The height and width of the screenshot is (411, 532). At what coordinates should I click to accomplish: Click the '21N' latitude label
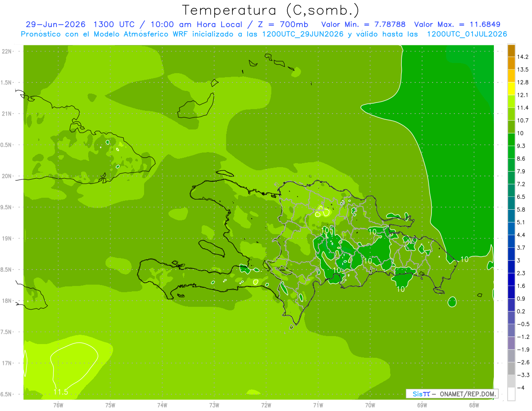point(7,114)
